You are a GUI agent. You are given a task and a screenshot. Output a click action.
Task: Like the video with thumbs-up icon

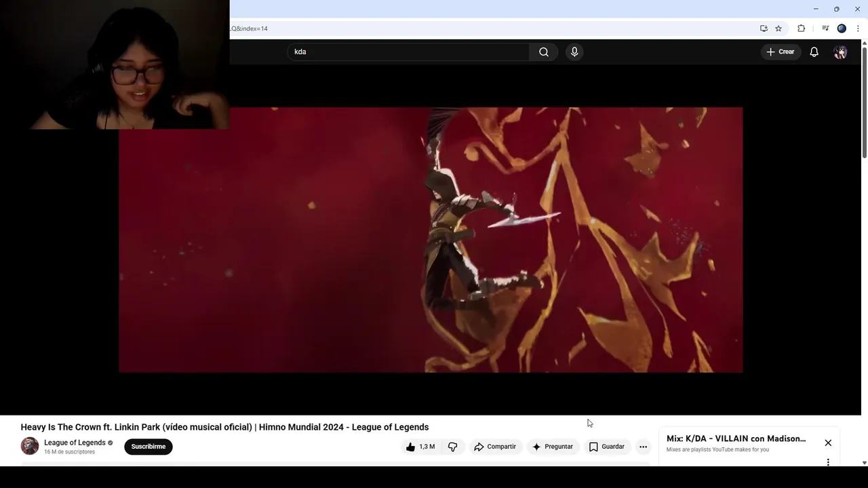pos(420,447)
